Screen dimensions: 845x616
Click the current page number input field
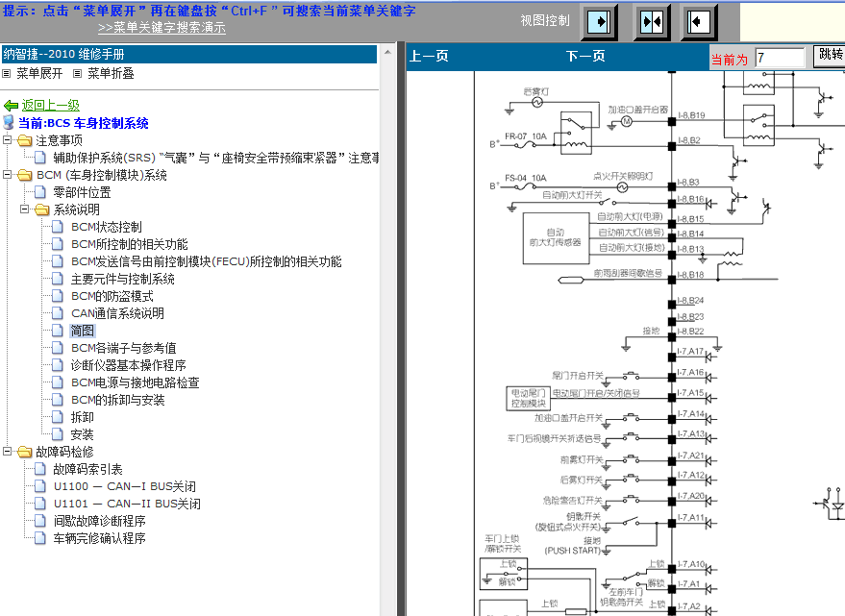point(779,59)
